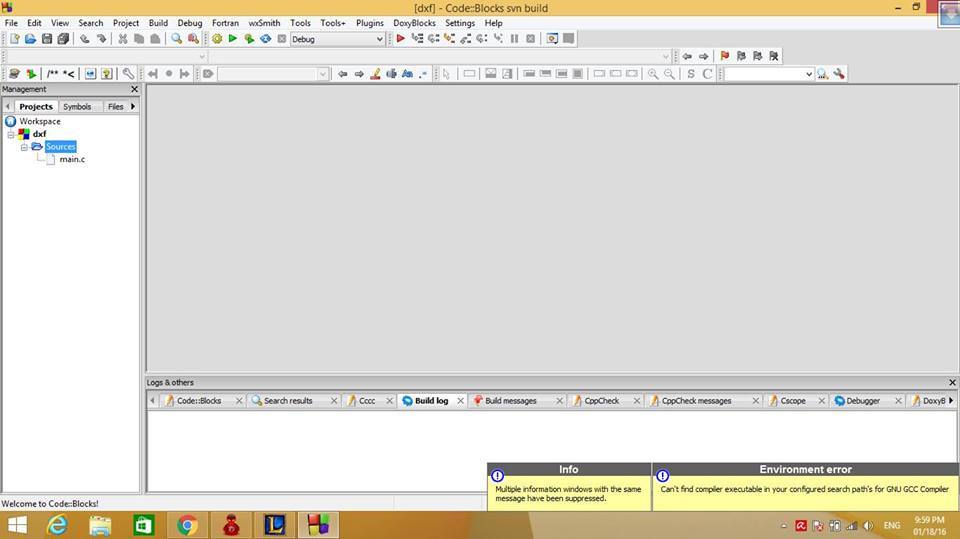This screenshot has width=960, height=539.
Task: Switch to the Search results tab
Action: click(x=288, y=401)
